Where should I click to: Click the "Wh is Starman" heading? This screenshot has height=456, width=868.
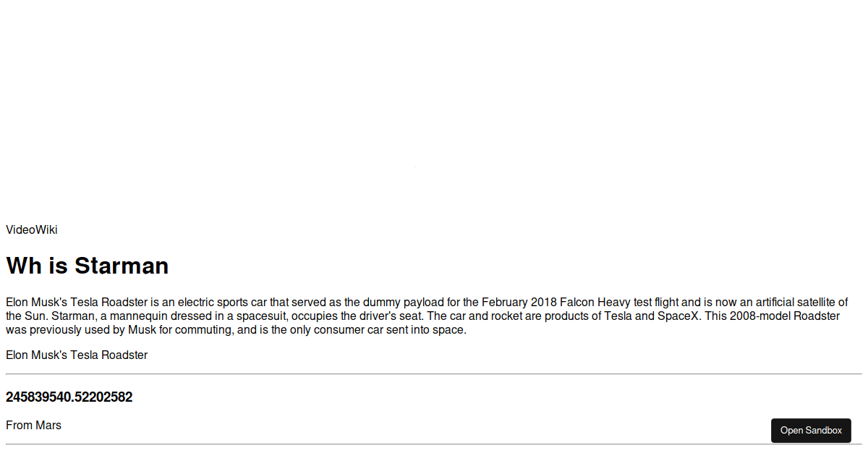pyautogui.click(x=88, y=266)
